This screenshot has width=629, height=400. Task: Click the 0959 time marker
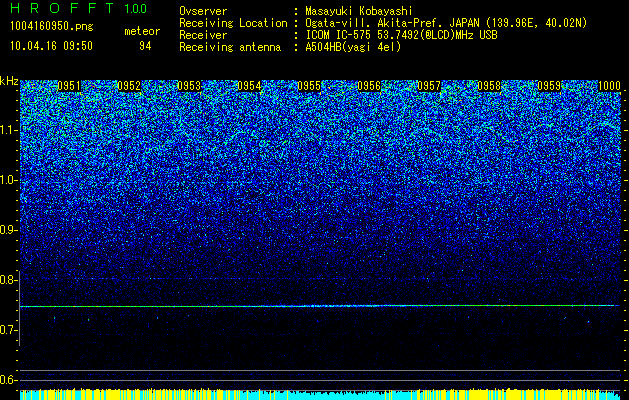click(549, 86)
